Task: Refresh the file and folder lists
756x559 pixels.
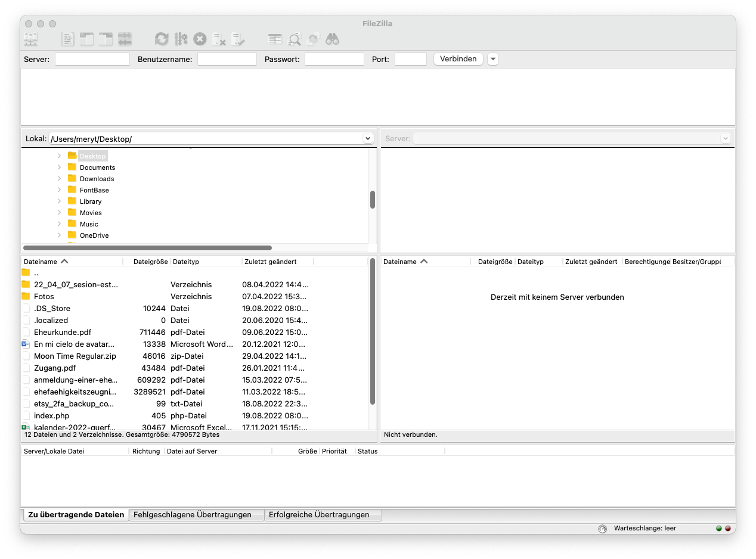Action: [x=162, y=39]
